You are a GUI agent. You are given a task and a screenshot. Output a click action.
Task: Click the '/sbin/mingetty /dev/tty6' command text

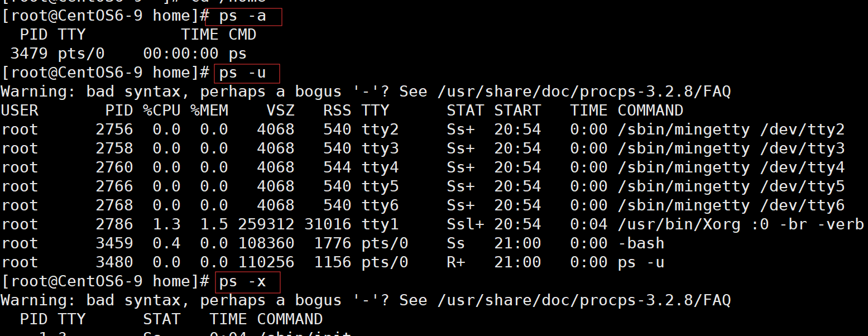click(x=731, y=206)
